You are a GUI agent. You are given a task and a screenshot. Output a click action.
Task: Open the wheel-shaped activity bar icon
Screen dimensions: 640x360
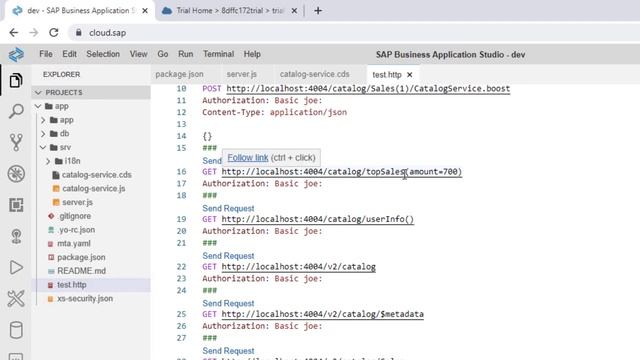[x=16, y=174]
